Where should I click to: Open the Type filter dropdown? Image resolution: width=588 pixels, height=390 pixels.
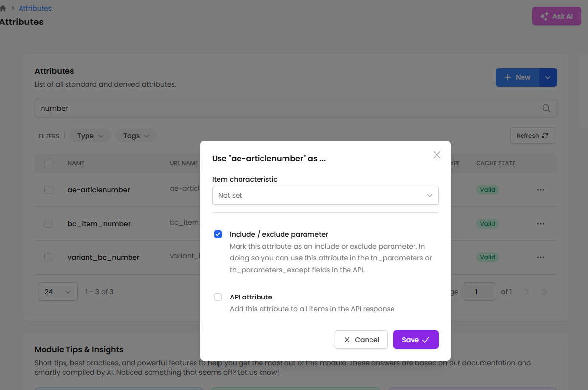click(90, 136)
